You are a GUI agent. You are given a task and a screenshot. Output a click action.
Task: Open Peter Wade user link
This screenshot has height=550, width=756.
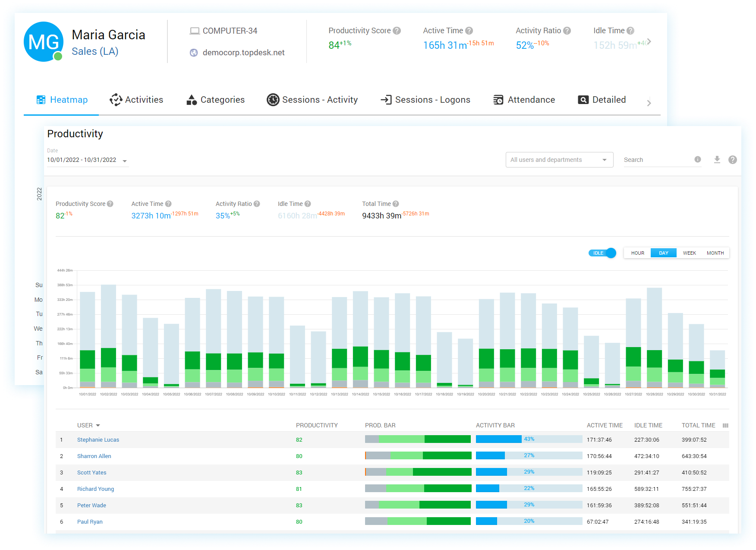[91, 505]
